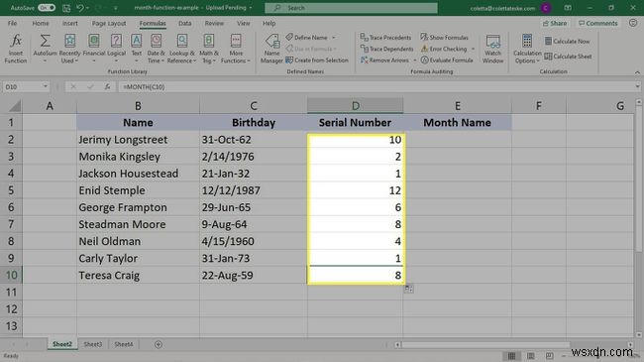Open Text functions library

137,49
